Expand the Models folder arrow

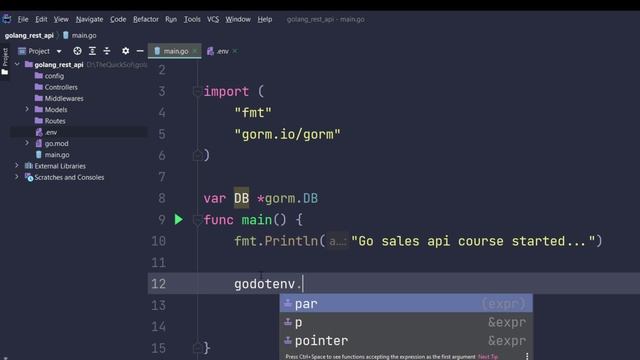tap(27, 109)
